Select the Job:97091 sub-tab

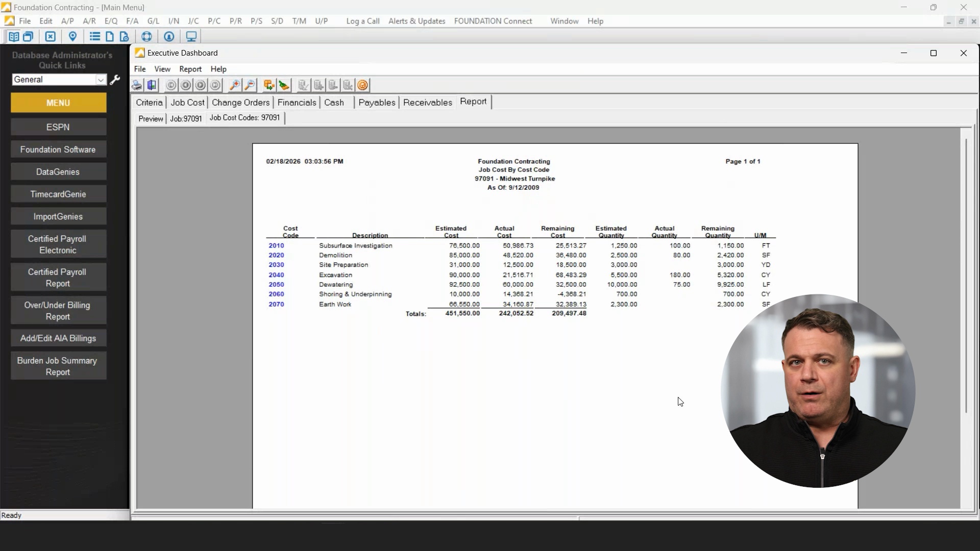click(186, 118)
